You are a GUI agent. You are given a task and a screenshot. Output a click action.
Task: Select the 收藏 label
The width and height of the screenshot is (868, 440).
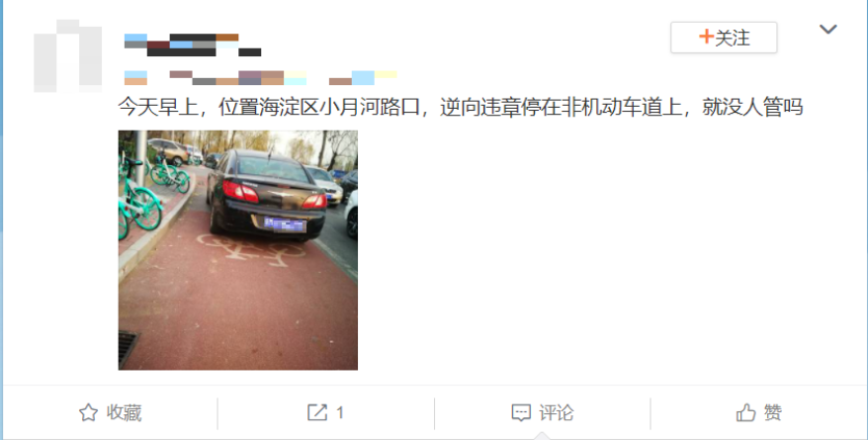pyautogui.click(x=124, y=412)
